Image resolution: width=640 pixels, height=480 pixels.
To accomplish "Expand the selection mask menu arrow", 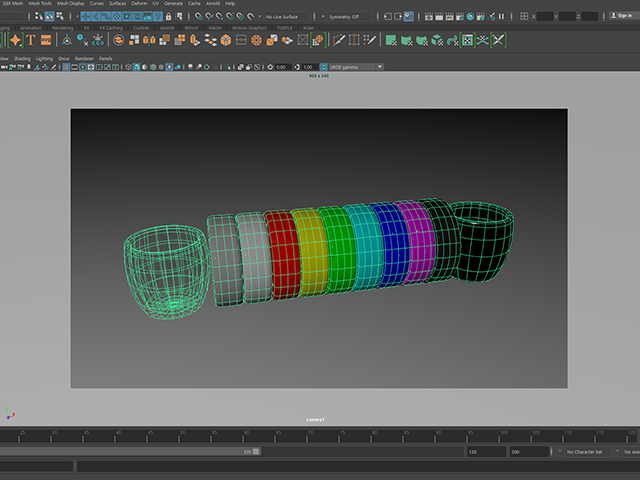I will click(77, 16).
